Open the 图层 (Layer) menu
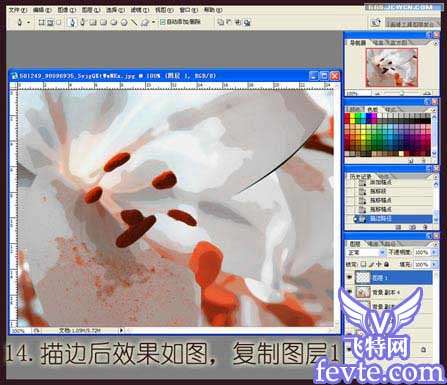This screenshot has height=385, width=447. tap(91, 10)
